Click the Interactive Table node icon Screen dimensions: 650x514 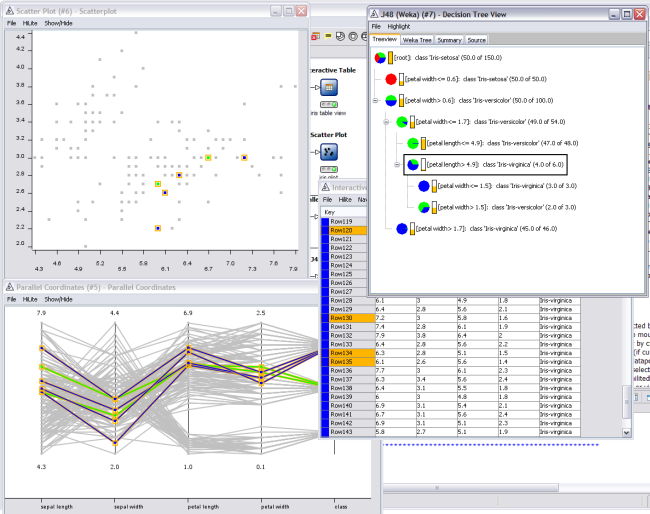(329, 89)
